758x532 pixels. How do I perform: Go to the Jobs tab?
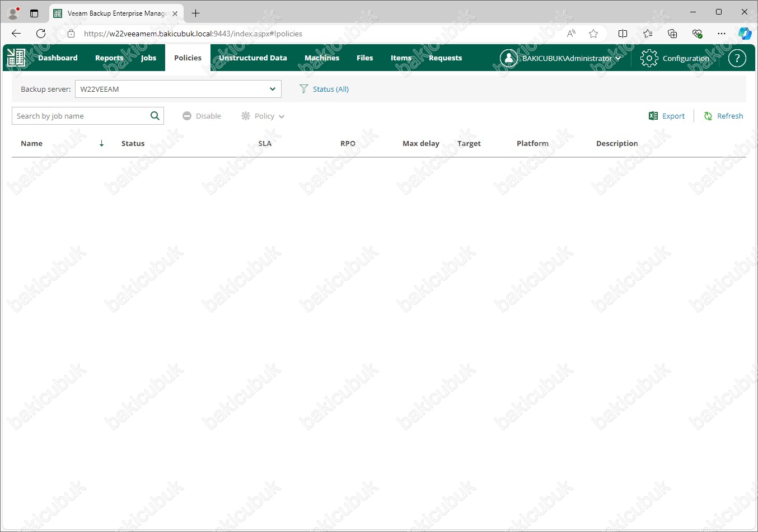(x=148, y=58)
